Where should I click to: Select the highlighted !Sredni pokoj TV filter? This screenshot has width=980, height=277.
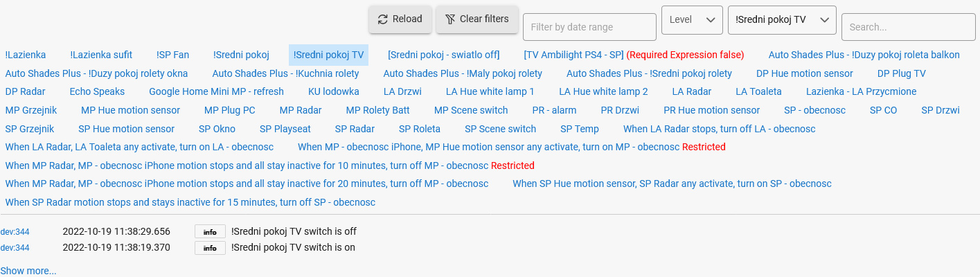click(x=328, y=55)
